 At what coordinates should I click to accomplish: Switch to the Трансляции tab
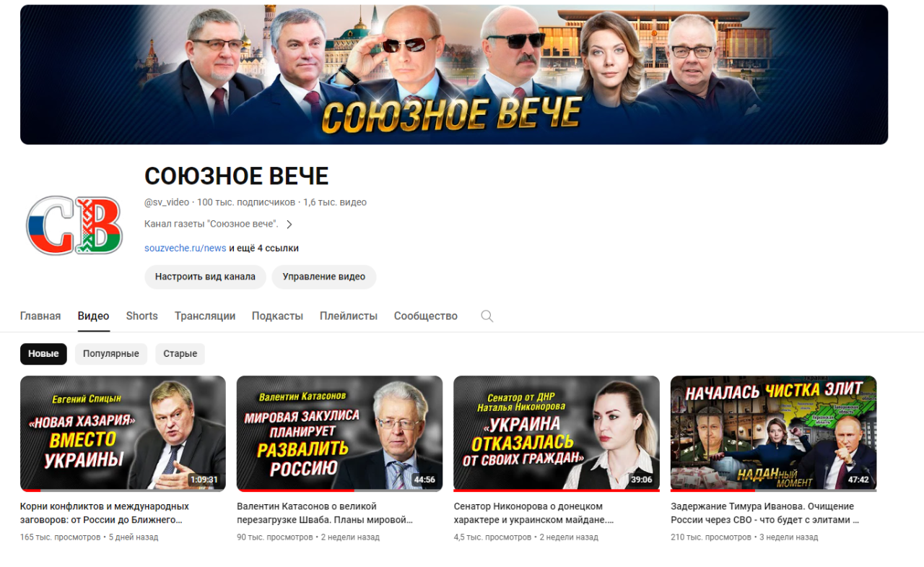(205, 316)
